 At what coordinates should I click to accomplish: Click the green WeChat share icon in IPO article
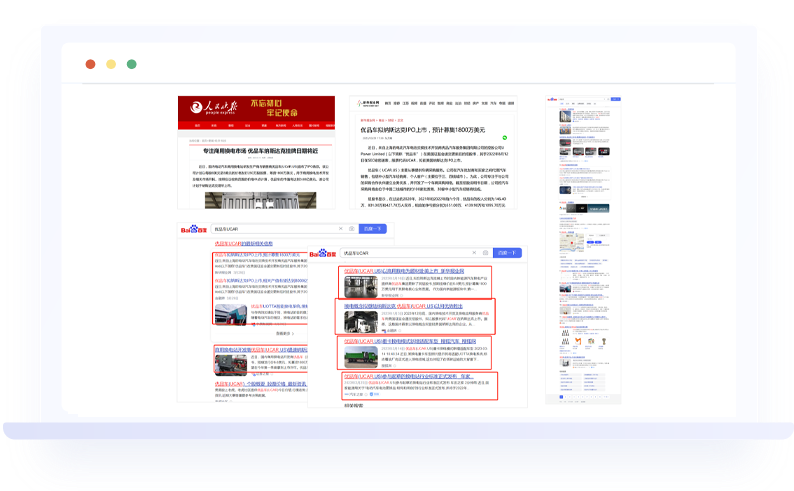[x=504, y=138]
